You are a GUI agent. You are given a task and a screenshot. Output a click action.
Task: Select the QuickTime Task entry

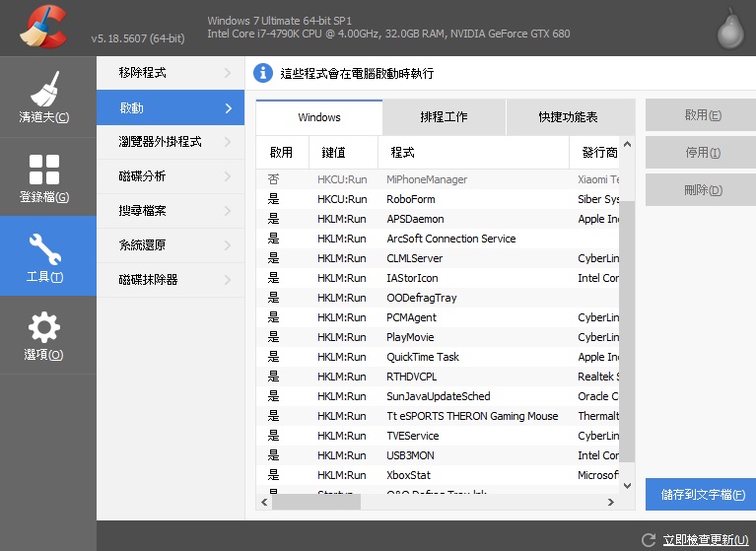click(438, 357)
